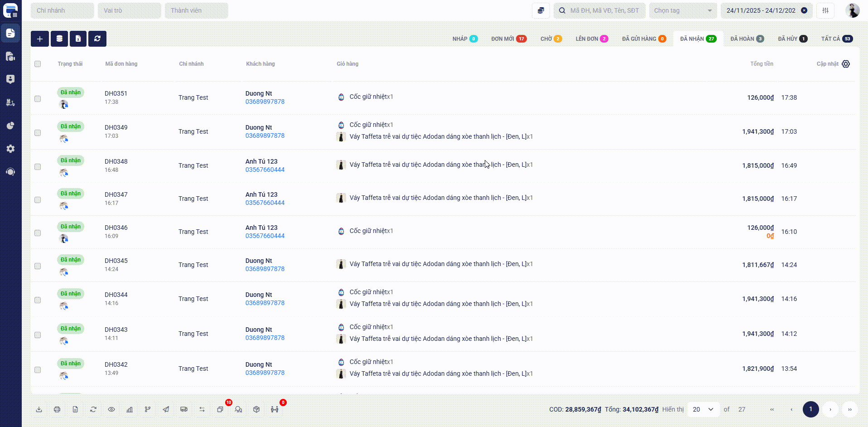Open the Chọn tag dropdown
Image resolution: width=868 pixels, height=427 pixels.
[683, 10]
